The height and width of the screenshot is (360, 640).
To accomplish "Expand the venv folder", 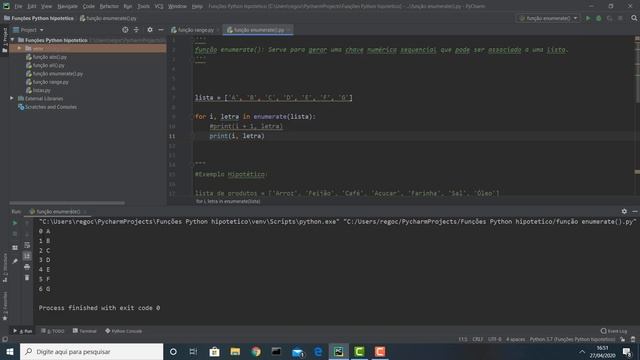I will (x=19, y=48).
